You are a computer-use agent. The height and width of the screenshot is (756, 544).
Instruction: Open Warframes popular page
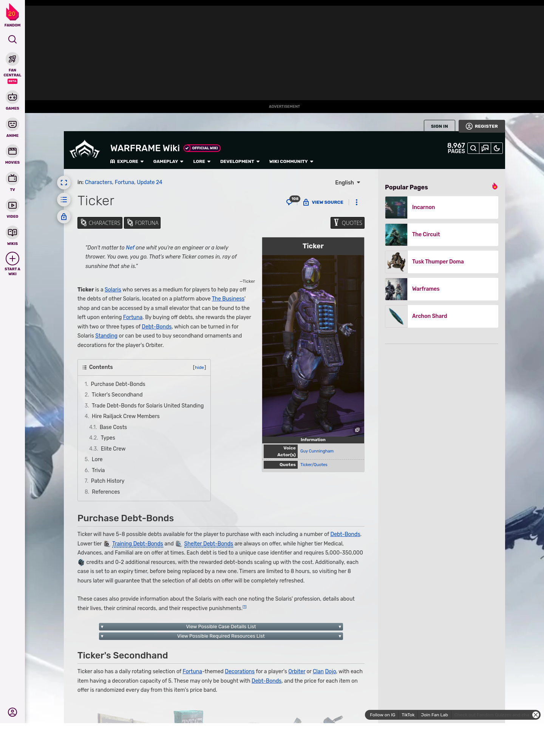pyautogui.click(x=442, y=289)
